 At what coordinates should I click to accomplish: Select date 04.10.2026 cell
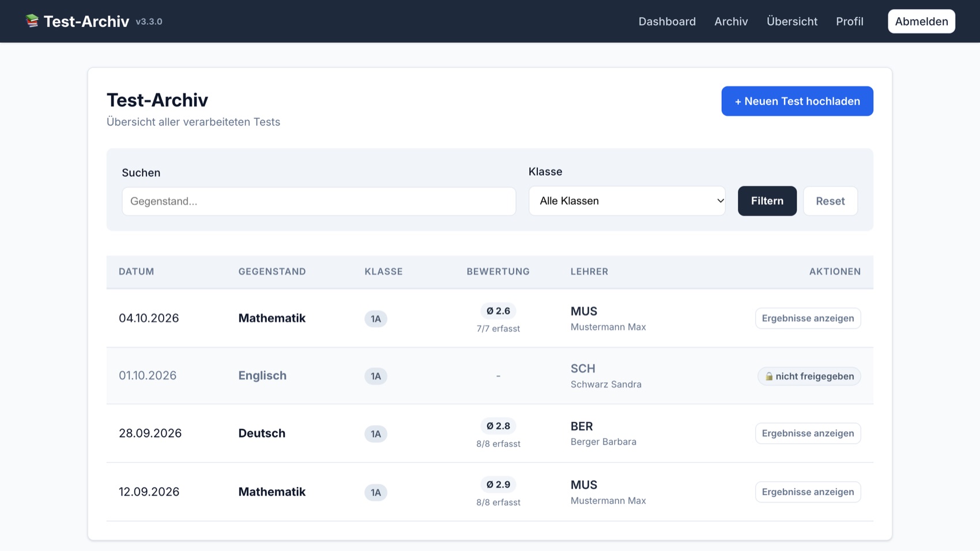(x=149, y=318)
